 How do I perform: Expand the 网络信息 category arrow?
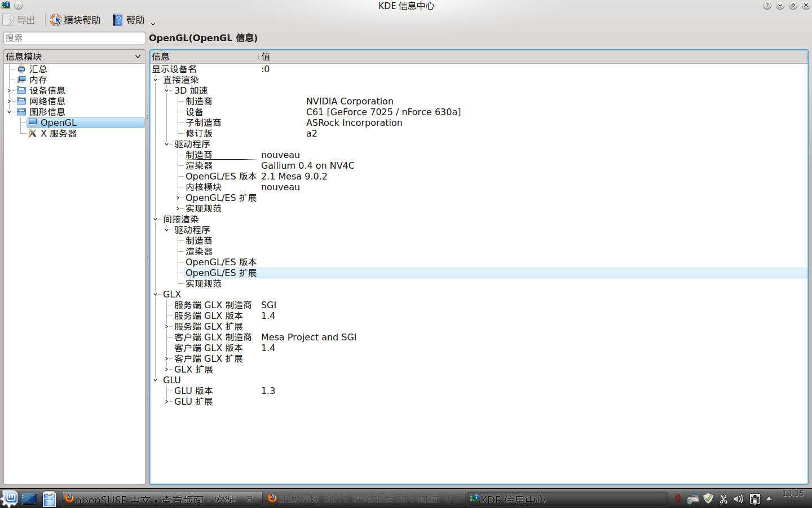(x=9, y=101)
